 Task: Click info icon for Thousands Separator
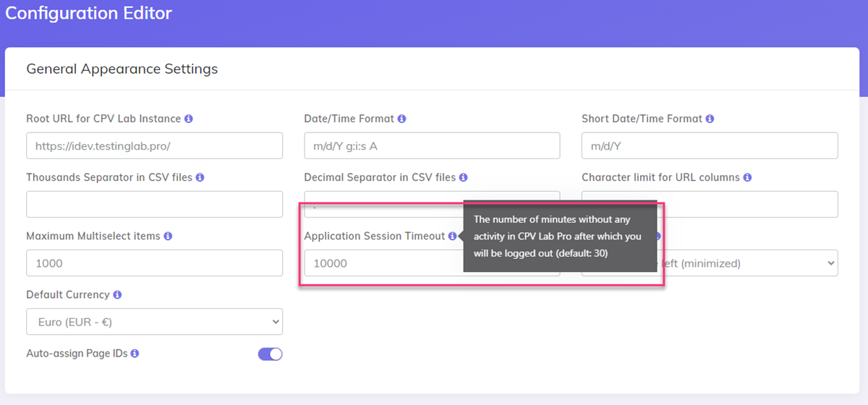[x=200, y=177]
